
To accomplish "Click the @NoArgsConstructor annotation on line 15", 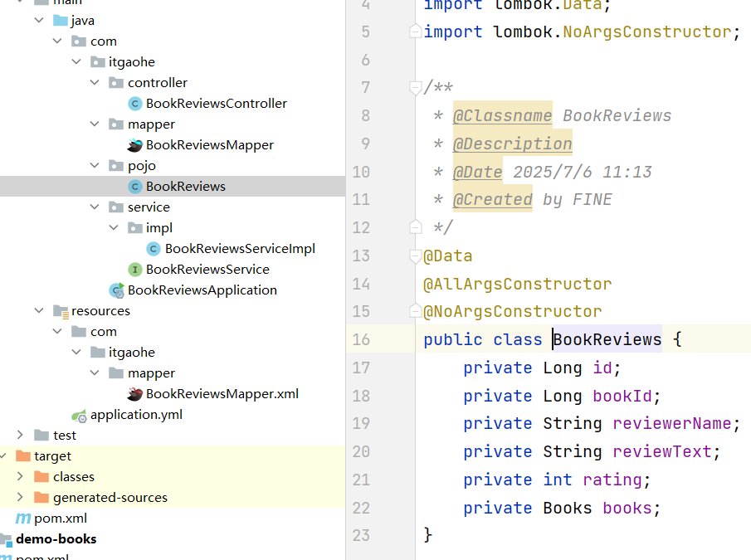I will coord(513,312).
